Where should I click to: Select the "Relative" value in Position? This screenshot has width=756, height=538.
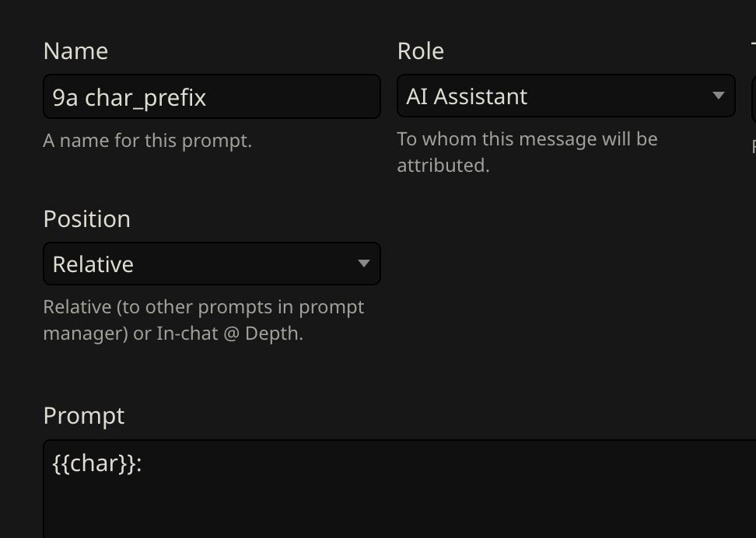click(x=93, y=264)
